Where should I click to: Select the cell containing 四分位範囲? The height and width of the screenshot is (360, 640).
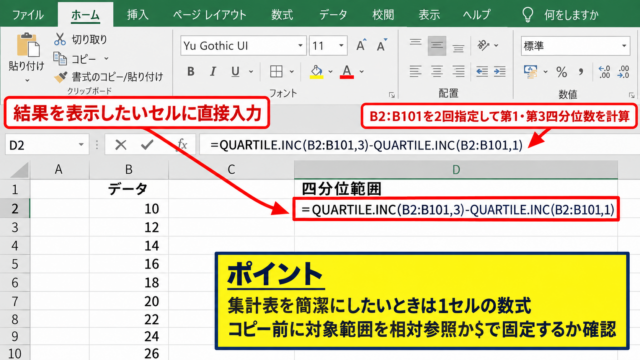tap(456, 189)
